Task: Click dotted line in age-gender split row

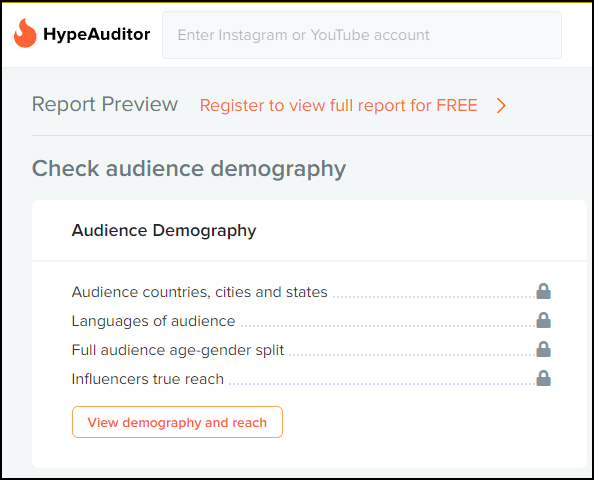Action: pyautogui.click(x=412, y=355)
